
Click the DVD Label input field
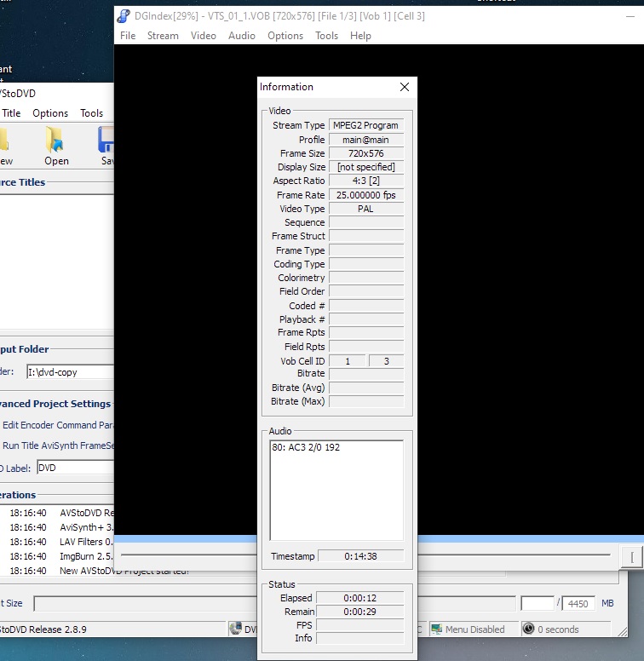[x=76, y=468]
